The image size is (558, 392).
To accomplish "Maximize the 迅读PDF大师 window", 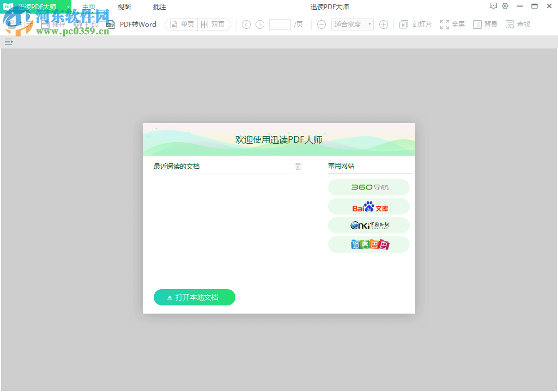I will 535,7.
